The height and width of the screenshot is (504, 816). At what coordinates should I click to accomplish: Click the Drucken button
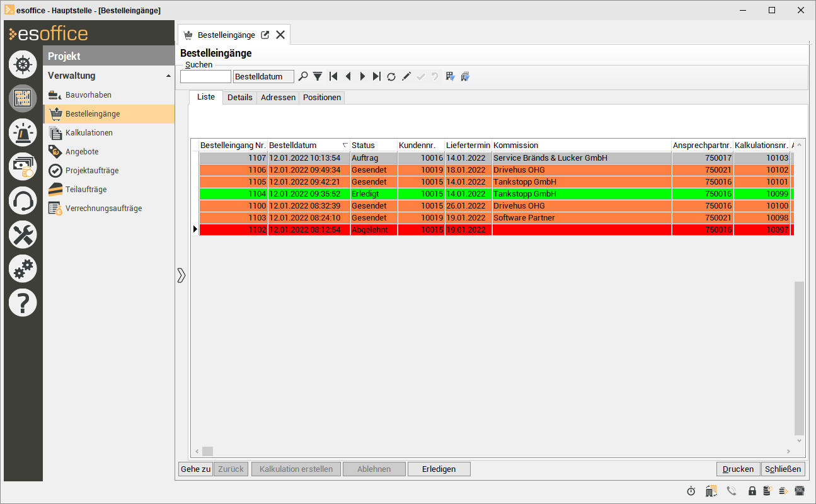pyautogui.click(x=738, y=469)
